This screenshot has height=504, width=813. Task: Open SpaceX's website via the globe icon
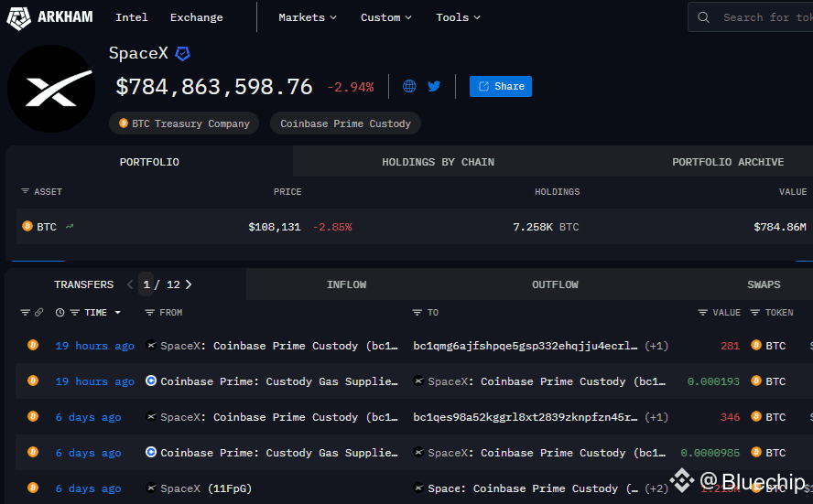pyautogui.click(x=409, y=86)
